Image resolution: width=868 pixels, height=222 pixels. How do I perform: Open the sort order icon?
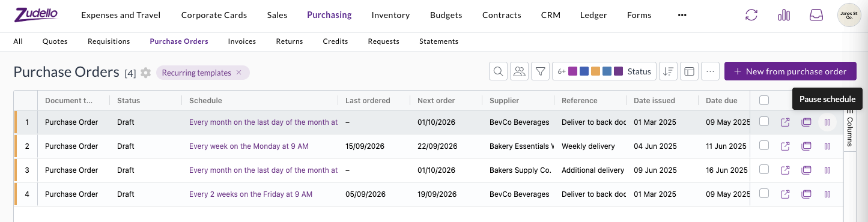668,71
